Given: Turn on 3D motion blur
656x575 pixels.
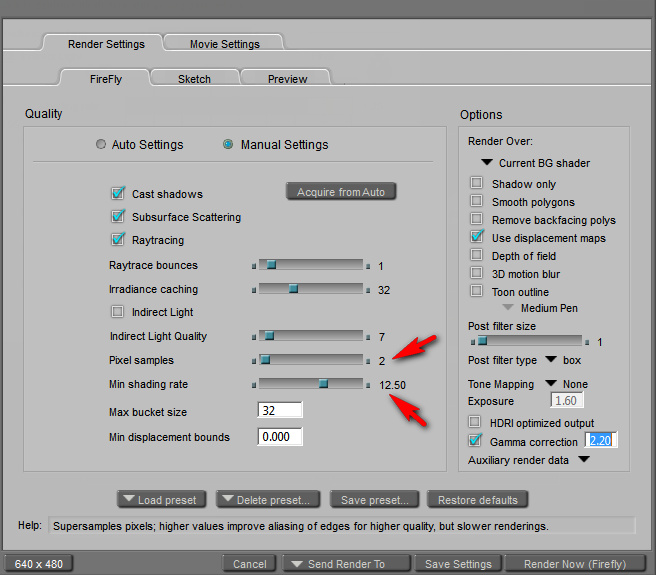Looking at the screenshot, I should click(x=477, y=274).
